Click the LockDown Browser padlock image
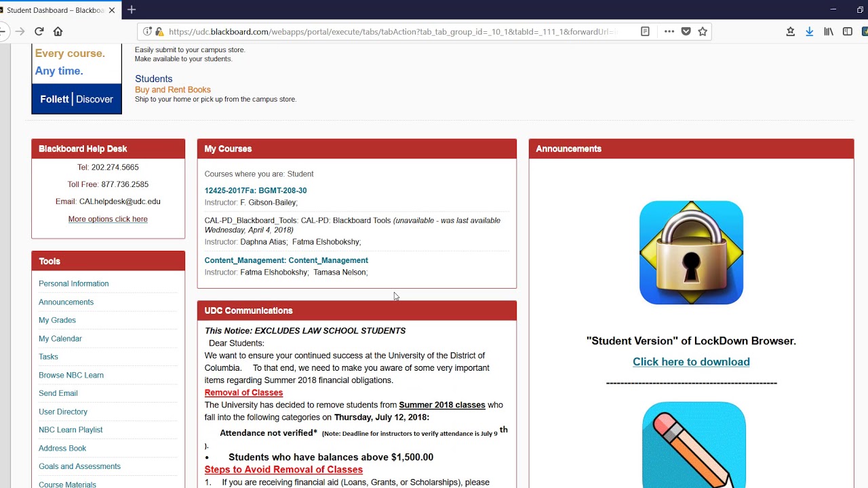 [x=691, y=252]
